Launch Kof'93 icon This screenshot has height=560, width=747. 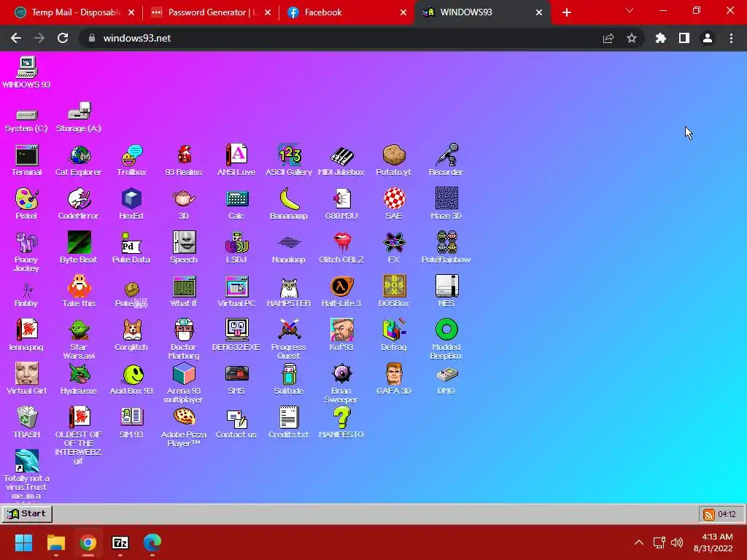click(x=341, y=335)
